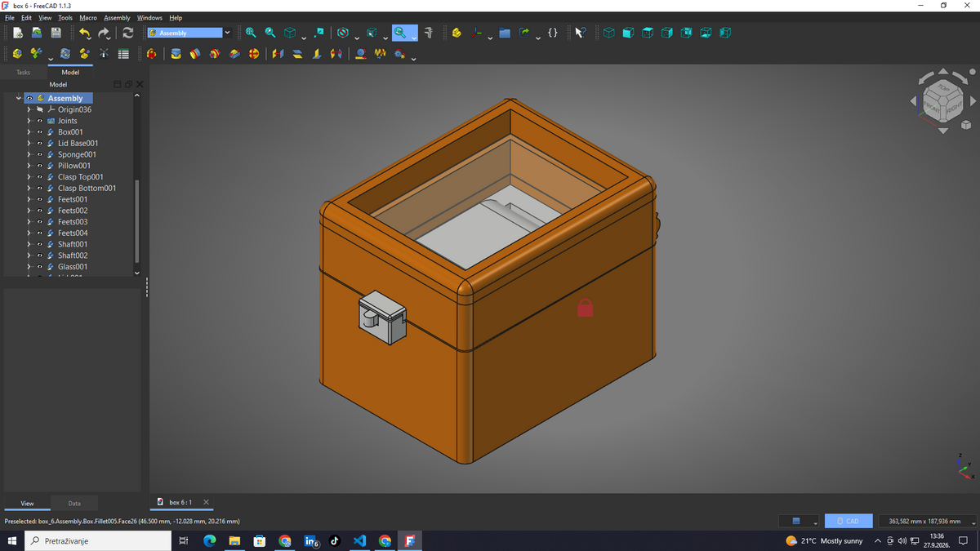Image resolution: width=980 pixels, height=551 pixels.
Task: Switch to isometric view icon
Action: pos(608,33)
